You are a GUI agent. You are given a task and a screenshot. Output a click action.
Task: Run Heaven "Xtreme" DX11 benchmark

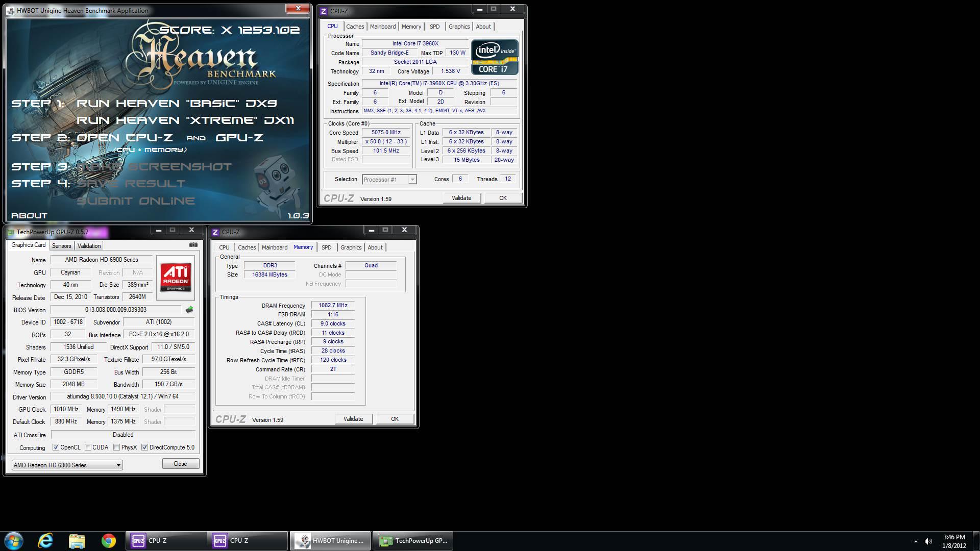(185, 120)
